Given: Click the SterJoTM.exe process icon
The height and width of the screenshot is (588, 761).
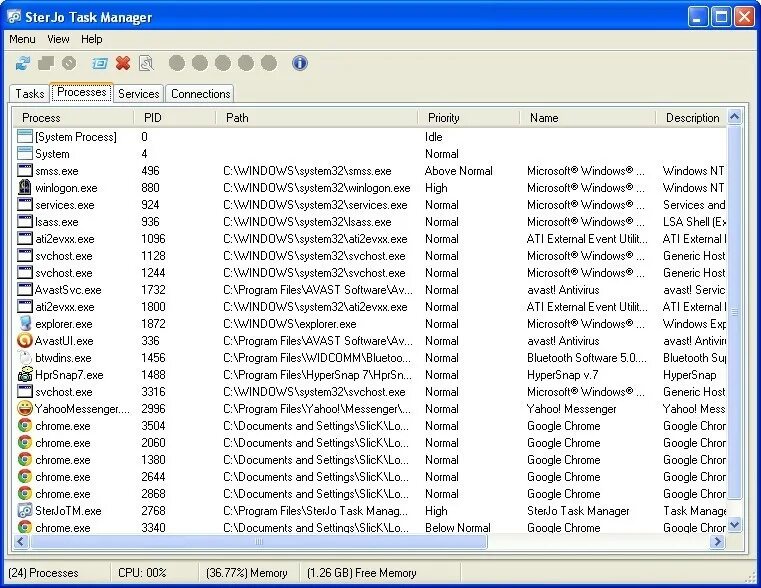Looking at the screenshot, I should coord(25,510).
